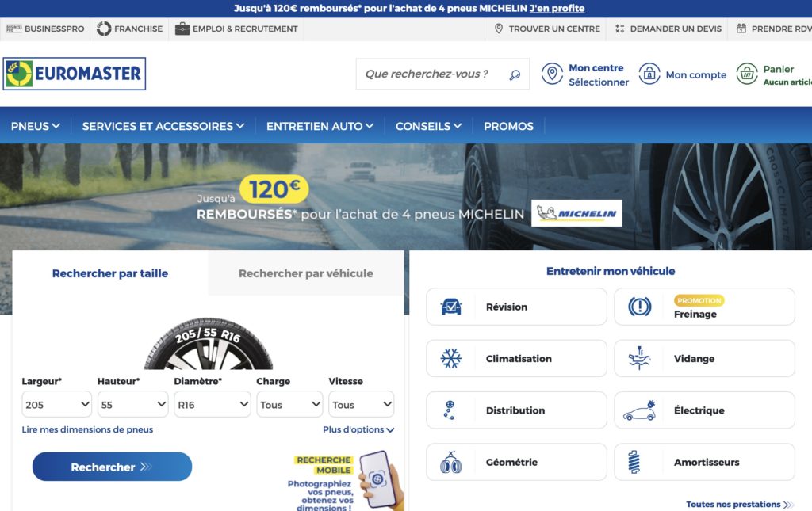Open the Vitesse dropdown

(x=361, y=404)
